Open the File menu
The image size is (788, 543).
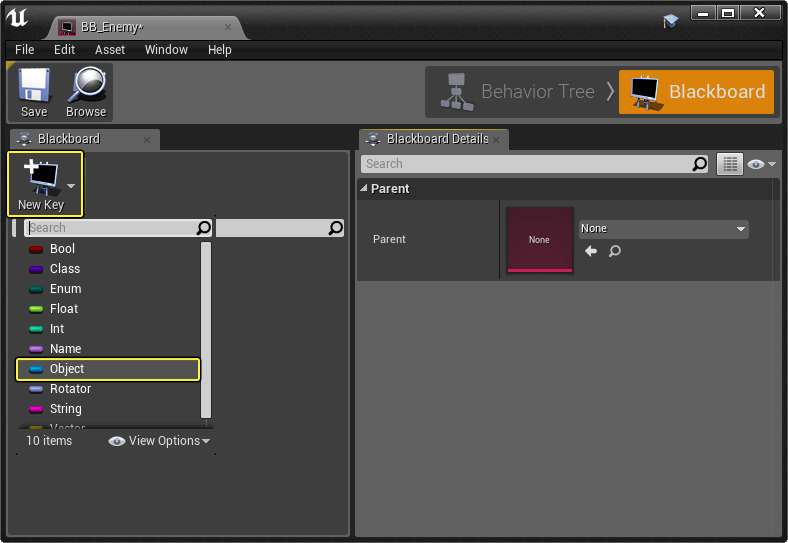point(25,50)
